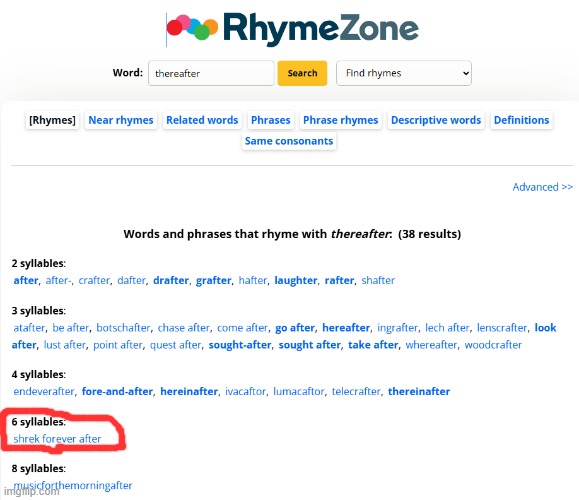The width and height of the screenshot is (579, 500).
Task: Select the current [Rhymes] tab
Action: pyautogui.click(x=52, y=120)
